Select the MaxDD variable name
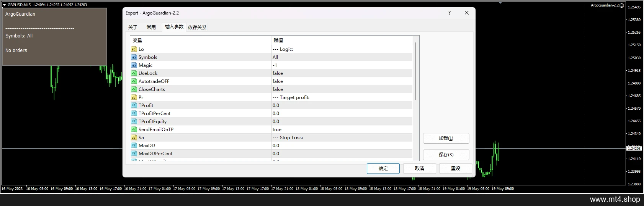 click(x=147, y=146)
